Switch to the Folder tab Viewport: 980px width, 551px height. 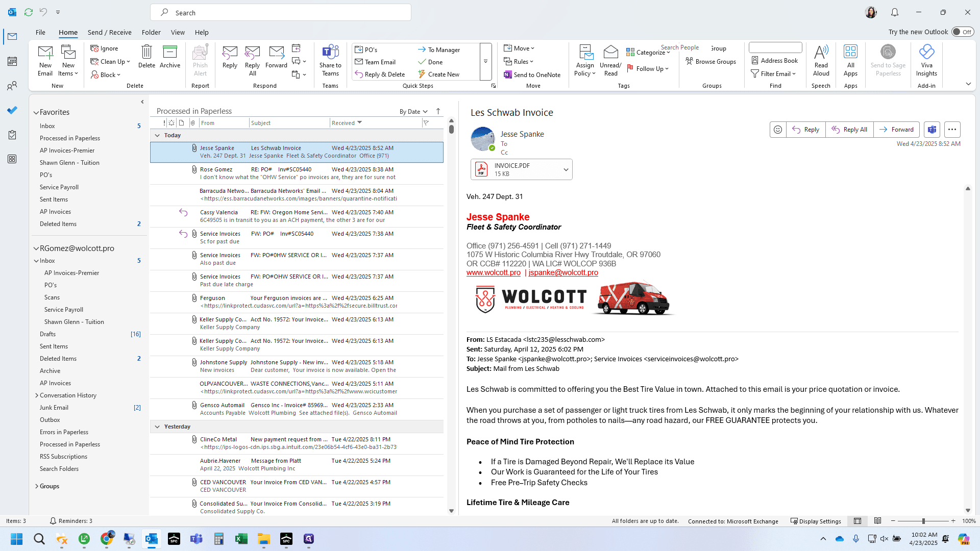151,32
